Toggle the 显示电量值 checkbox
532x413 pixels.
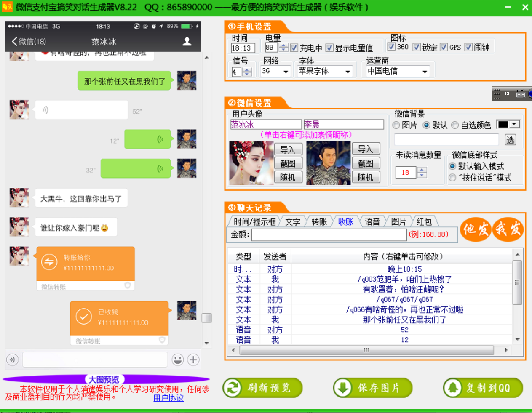point(329,48)
